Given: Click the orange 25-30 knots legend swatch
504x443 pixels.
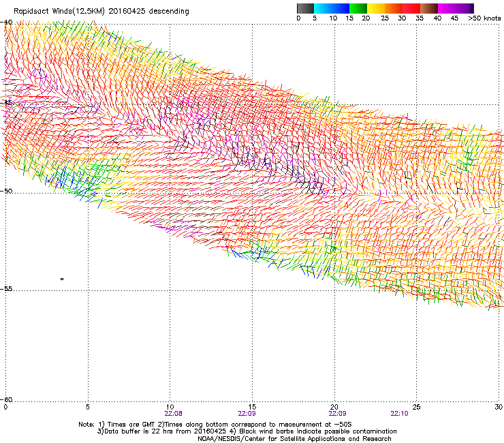Looking at the screenshot, I should tap(394, 8).
